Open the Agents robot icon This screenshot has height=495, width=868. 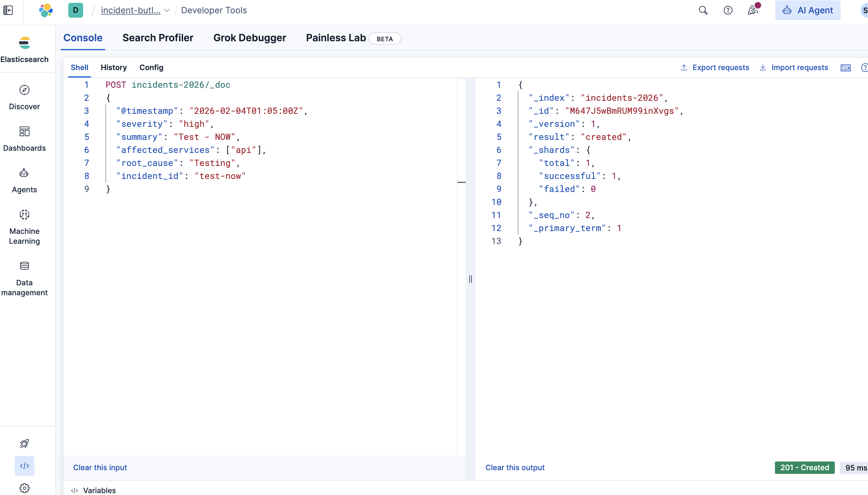24,173
